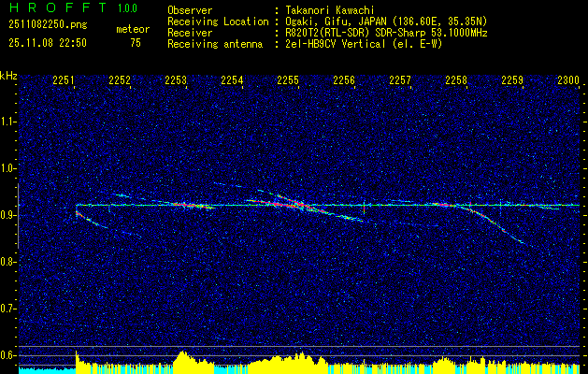Click the 2251 time marker

pos(64,79)
